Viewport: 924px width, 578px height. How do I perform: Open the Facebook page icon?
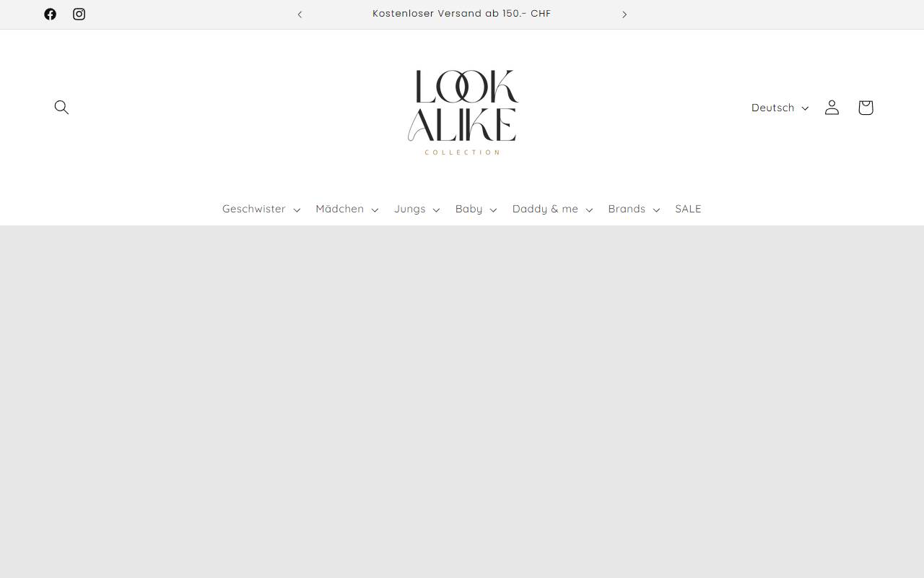(x=50, y=14)
